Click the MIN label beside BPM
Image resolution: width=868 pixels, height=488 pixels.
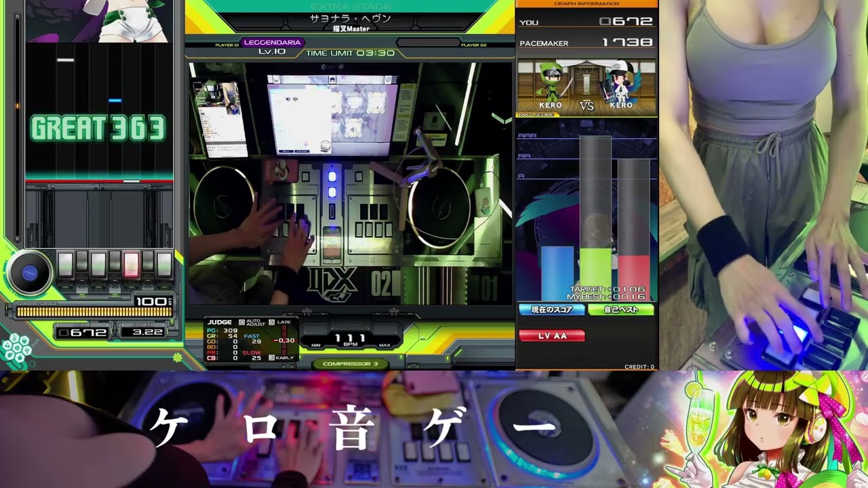[x=316, y=345]
